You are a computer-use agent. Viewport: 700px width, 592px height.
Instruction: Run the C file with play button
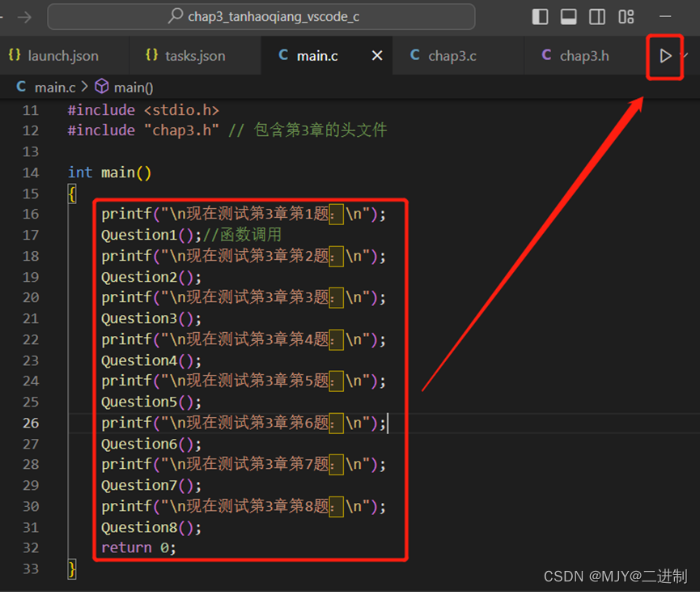click(x=665, y=57)
